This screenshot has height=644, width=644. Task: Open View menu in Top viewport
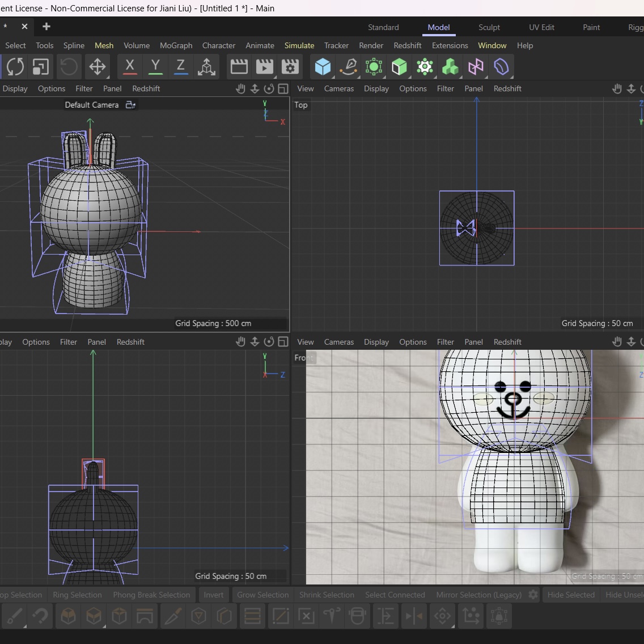click(305, 88)
